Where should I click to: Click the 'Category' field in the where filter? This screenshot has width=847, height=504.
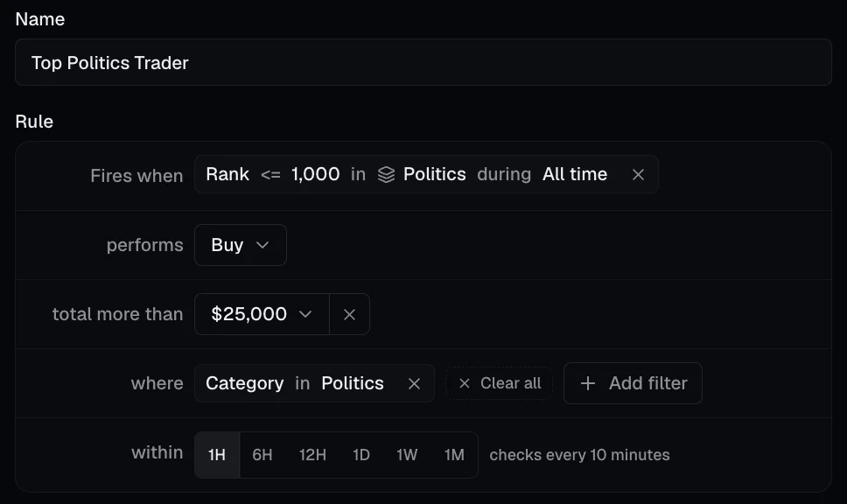pos(245,383)
